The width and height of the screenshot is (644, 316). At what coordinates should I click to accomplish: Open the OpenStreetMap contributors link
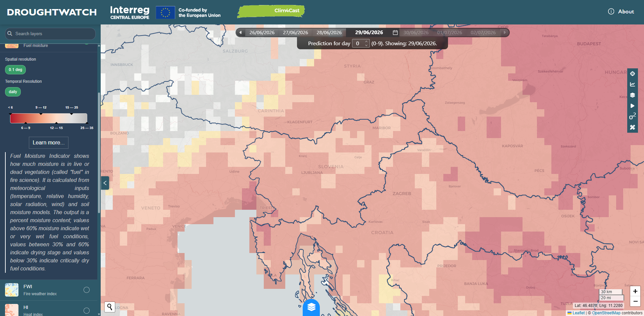pyautogui.click(x=606, y=313)
